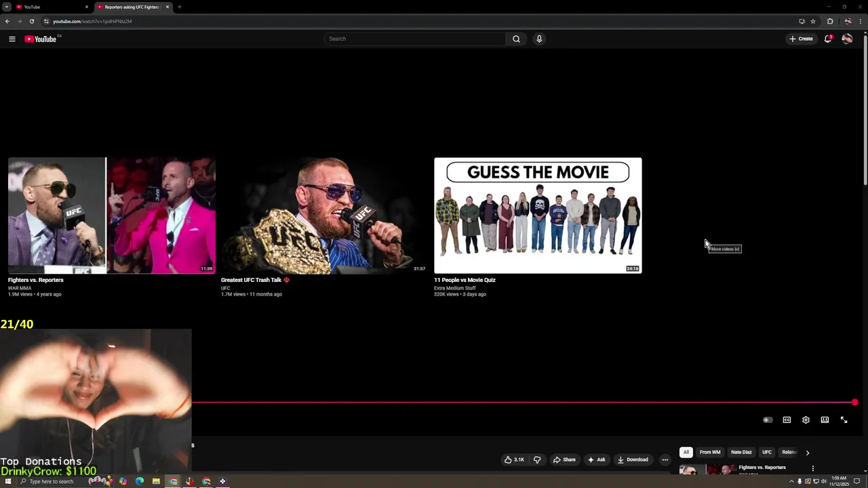
Task: Play the Greatest UFC Trash Talk thumbnail
Action: point(325,216)
